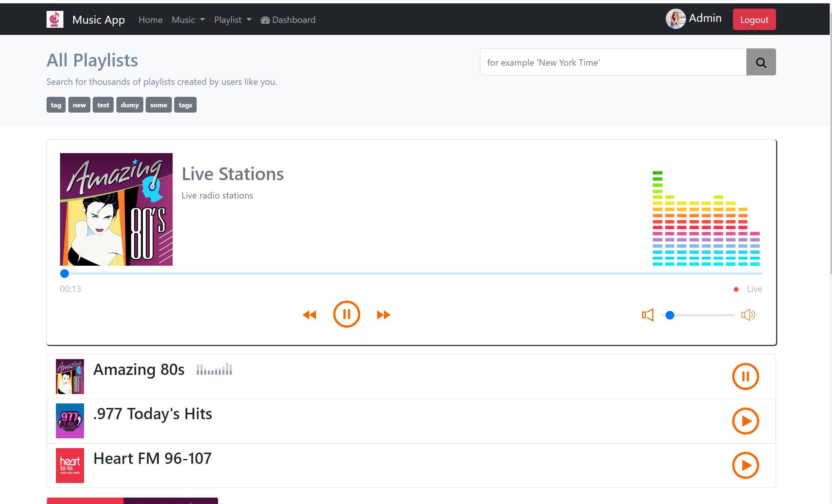
Task: Open the Dashboard nav item
Action: point(288,20)
